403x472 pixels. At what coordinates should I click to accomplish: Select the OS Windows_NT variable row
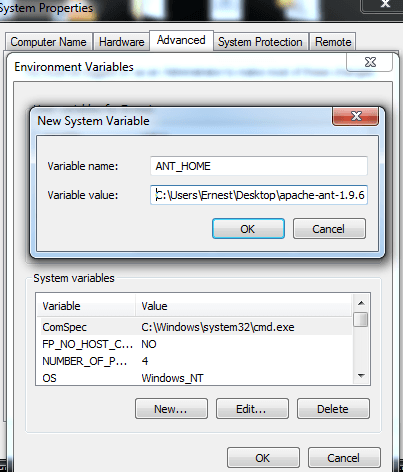pyautogui.click(x=194, y=378)
